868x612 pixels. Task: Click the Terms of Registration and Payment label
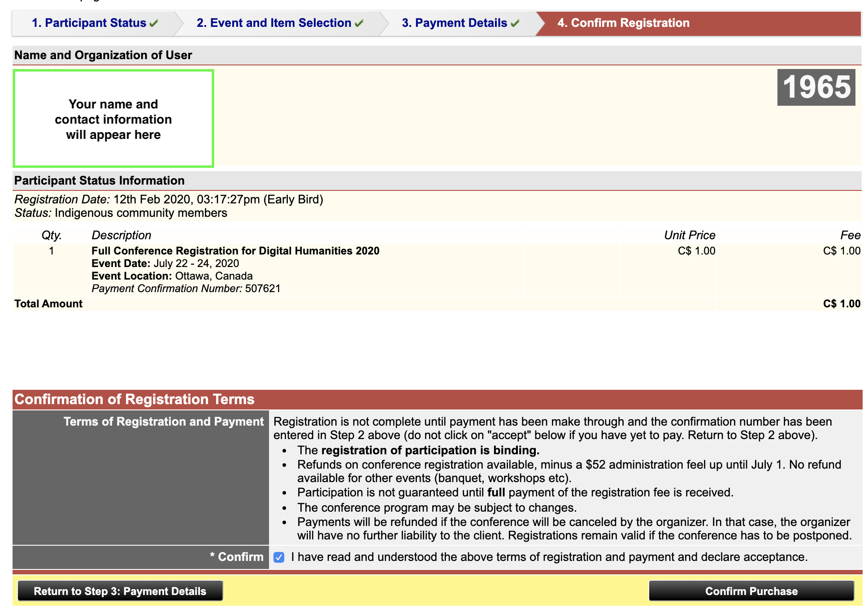[164, 422]
